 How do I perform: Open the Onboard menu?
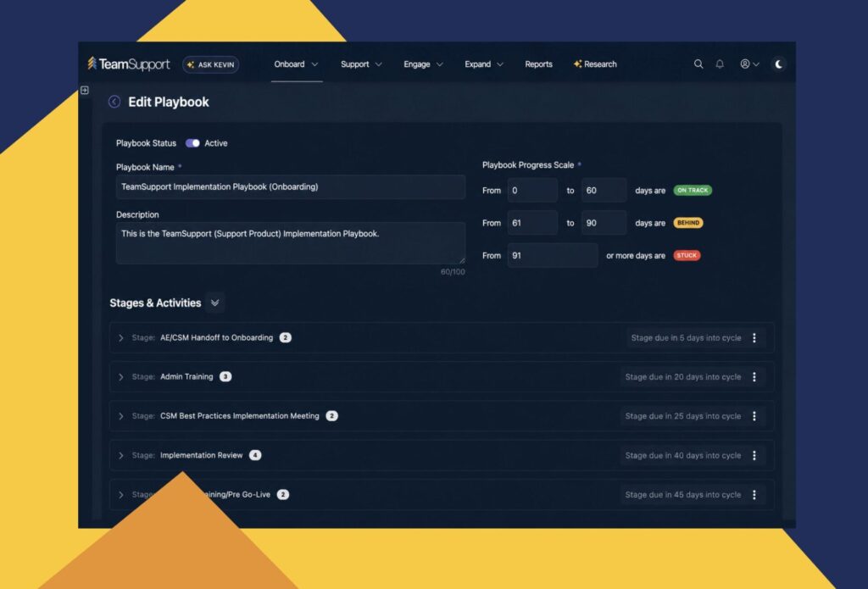click(296, 64)
